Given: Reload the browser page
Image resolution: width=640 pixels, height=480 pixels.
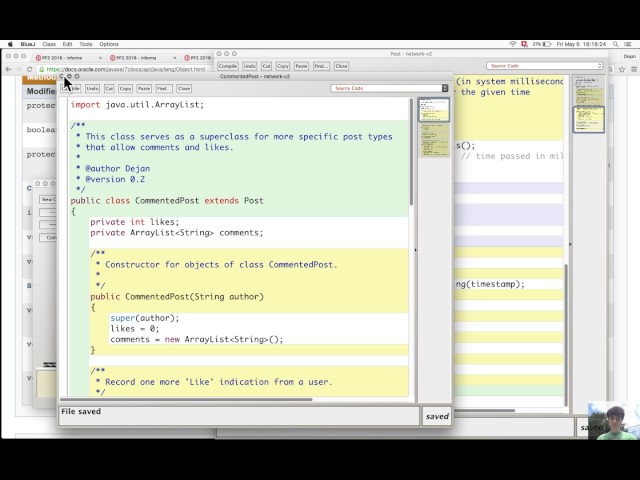Looking at the screenshot, I should [29, 69].
